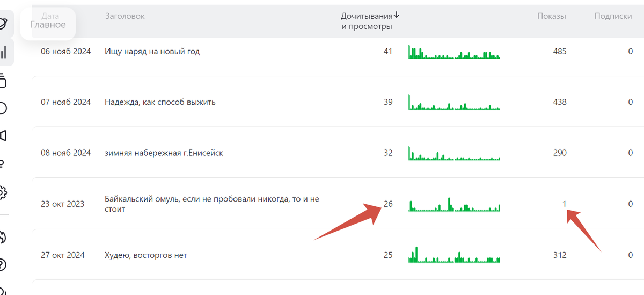Click the green sparkline chart for 'Ищу наряд'
This screenshot has height=295, width=644.
tap(454, 52)
